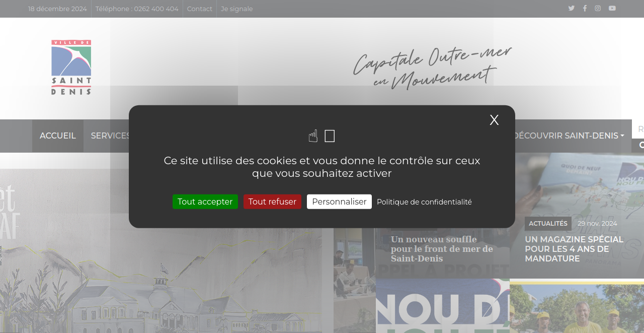The width and height of the screenshot is (644, 333).
Task: Open the Facebook icon in top bar
Action: point(585,8)
